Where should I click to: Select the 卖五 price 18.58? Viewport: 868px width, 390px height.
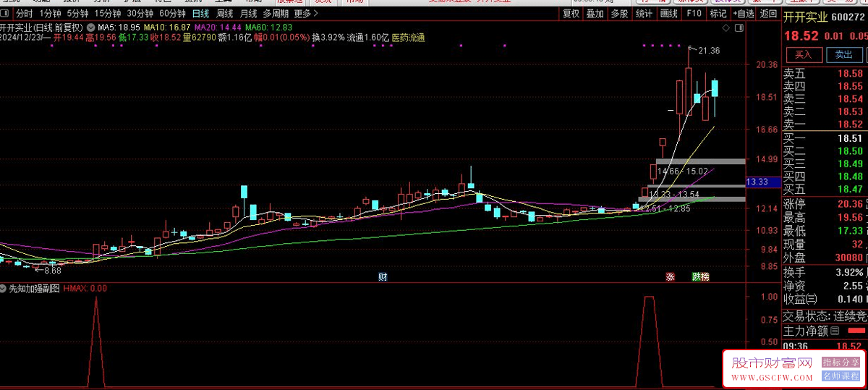pos(850,74)
